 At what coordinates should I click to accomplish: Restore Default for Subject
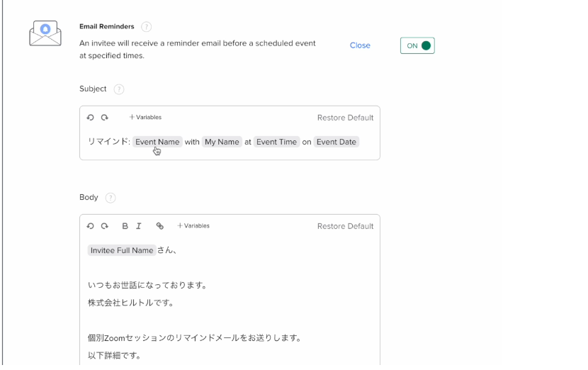pyautogui.click(x=346, y=118)
